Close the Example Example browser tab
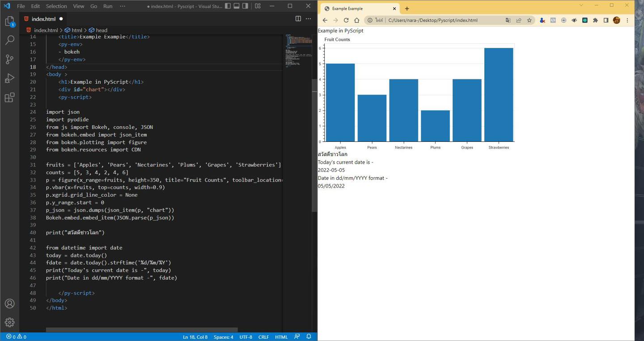This screenshot has height=341, width=644. (x=394, y=9)
